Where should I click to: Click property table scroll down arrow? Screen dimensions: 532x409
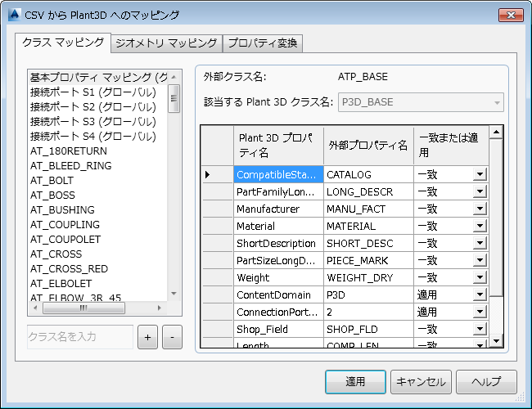pos(496,341)
